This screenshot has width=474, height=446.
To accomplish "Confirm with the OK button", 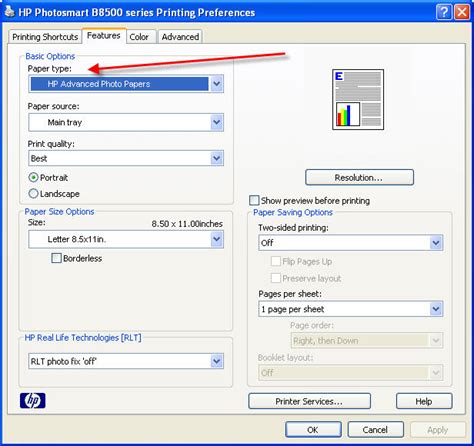I will coord(313,430).
